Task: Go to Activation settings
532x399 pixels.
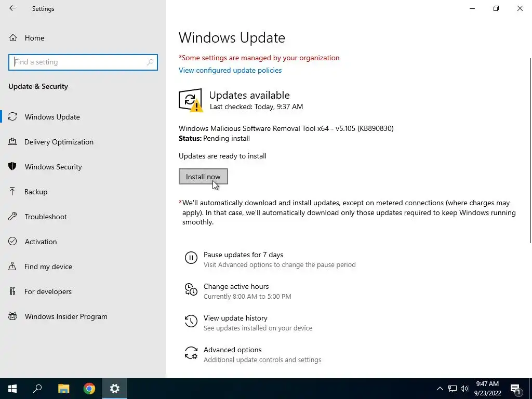Action: coord(83,242)
